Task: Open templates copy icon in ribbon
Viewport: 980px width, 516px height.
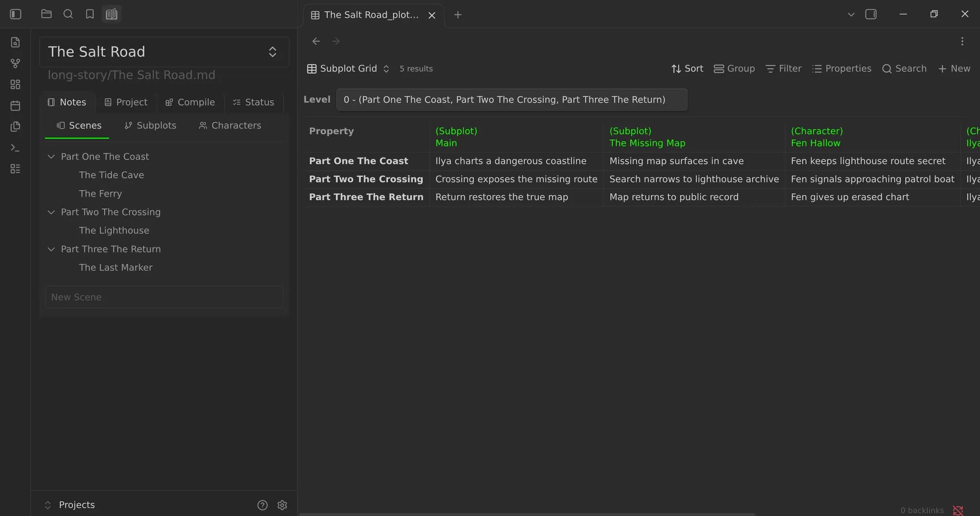Action: tap(15, 126)
